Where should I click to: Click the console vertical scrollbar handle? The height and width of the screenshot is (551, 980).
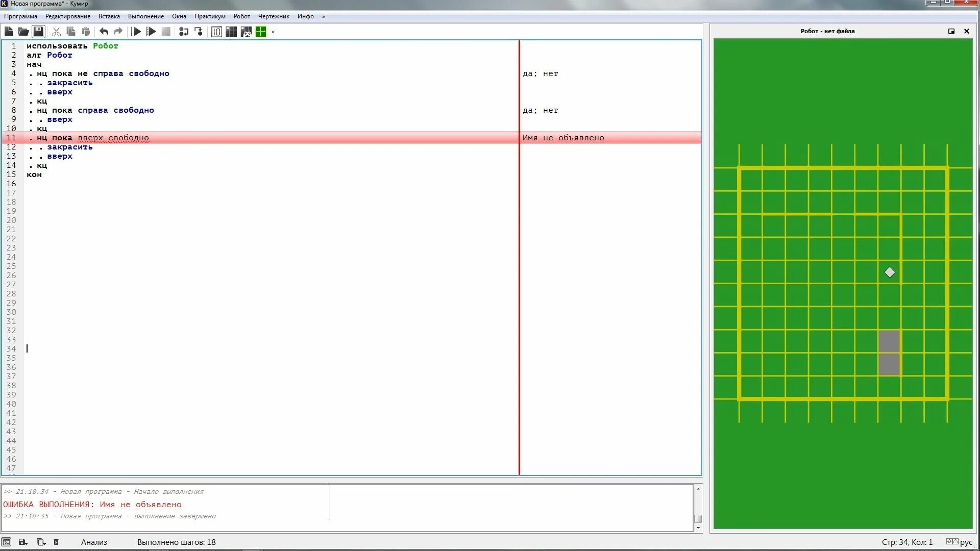coord(698,518)
